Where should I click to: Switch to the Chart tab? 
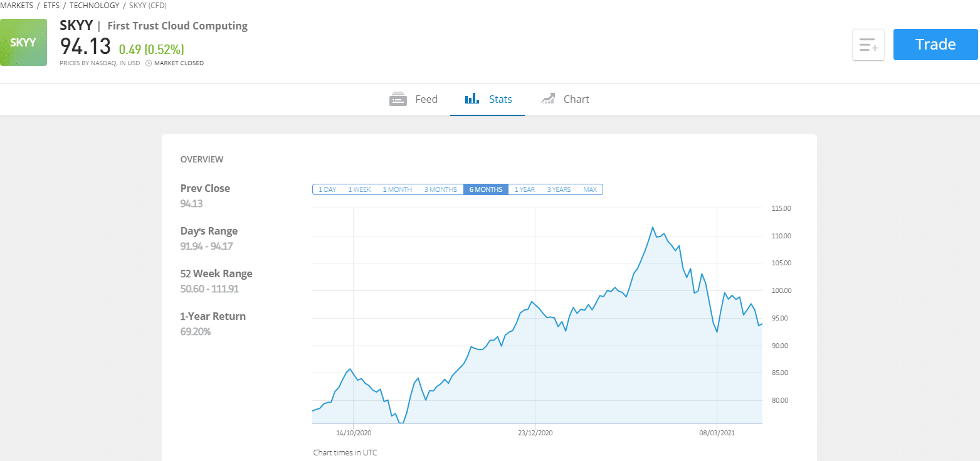click(576, 99)
